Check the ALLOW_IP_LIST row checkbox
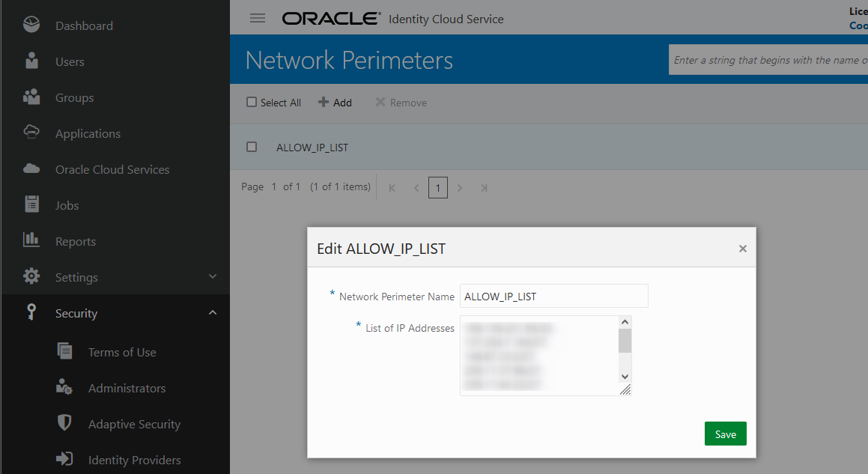The image size is (868, 474). [x=252, y=147]
